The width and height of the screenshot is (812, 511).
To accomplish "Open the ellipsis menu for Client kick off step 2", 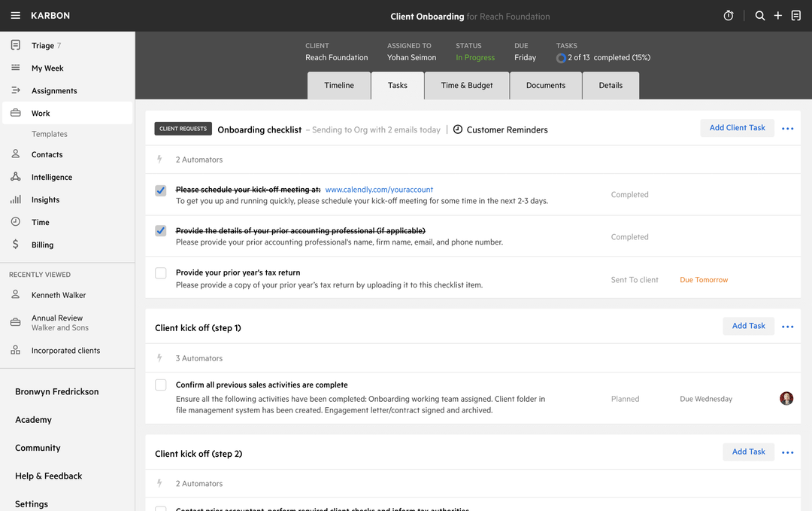I will click(787, 452).
